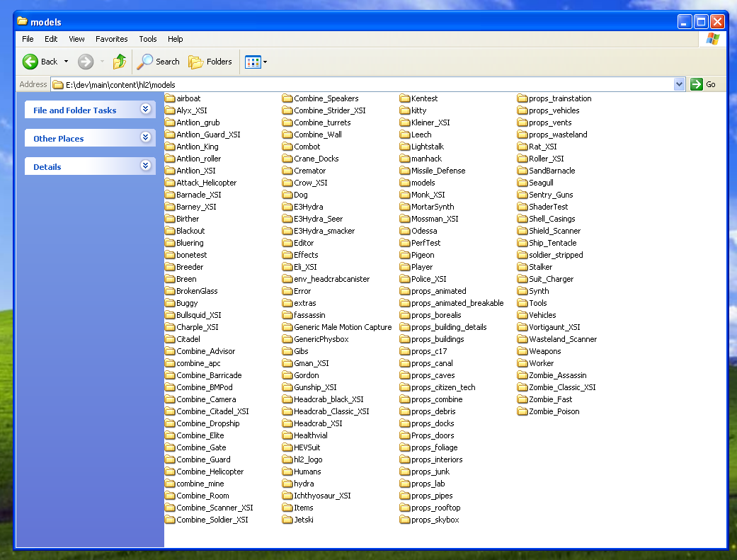The width and height of the screenshot is (737, 560).
Task: Select the props_skybox folder icon
Action: point(405,520)
